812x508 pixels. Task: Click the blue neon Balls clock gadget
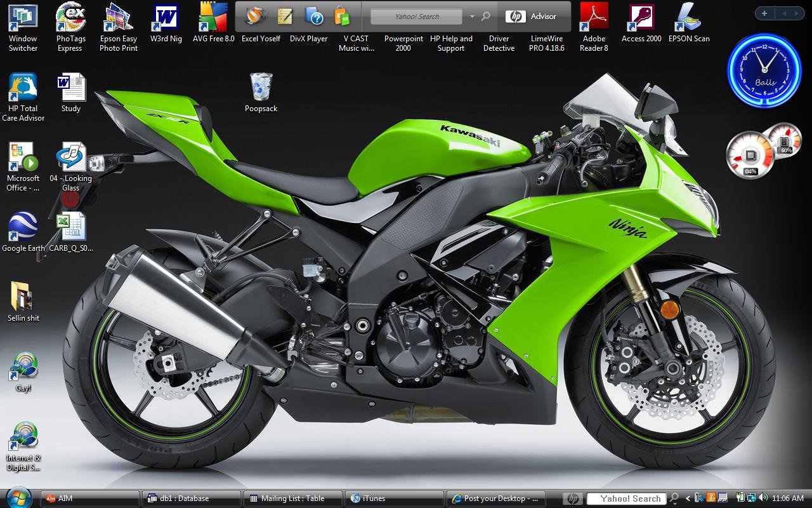[764, 70]
